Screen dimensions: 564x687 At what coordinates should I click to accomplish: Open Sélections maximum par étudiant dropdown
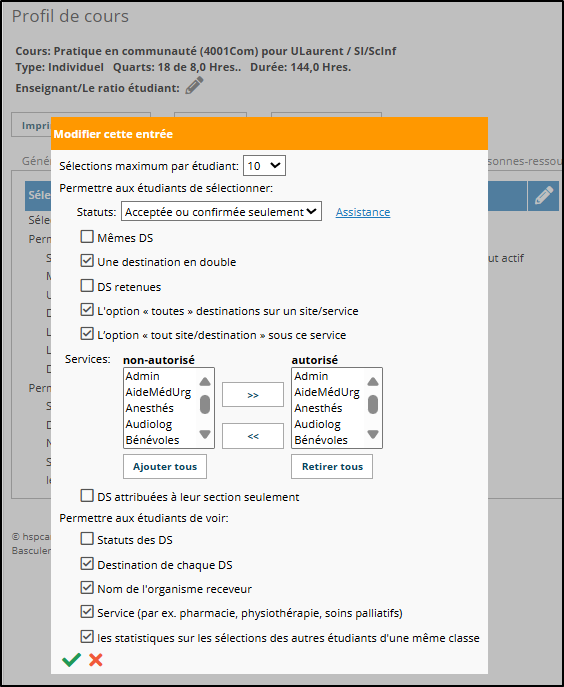[264, 166]
